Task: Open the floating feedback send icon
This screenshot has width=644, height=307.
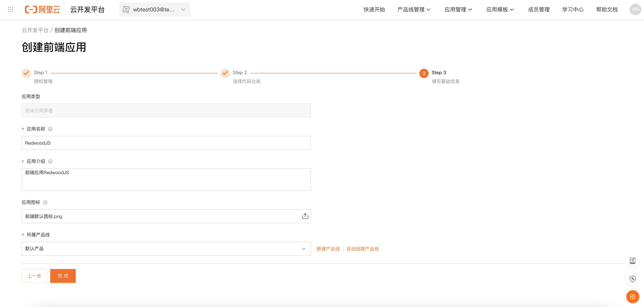Action: [x=633, y=260]
